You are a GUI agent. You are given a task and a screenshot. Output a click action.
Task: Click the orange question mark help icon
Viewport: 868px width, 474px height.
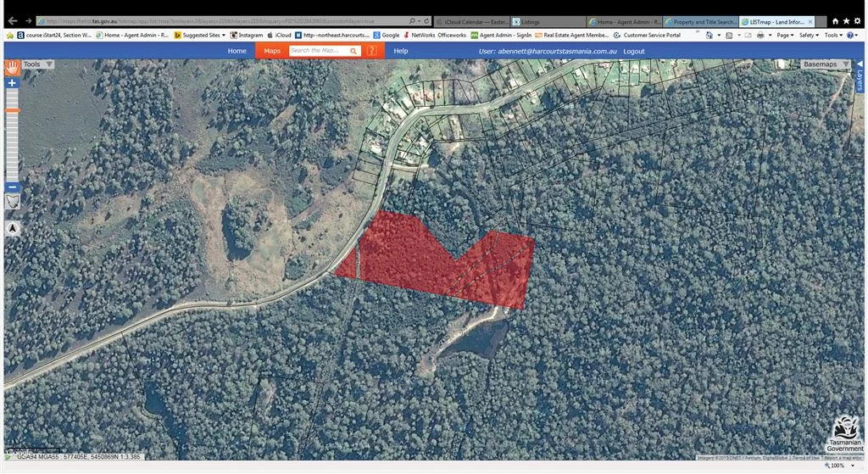(x=372, y=51)
